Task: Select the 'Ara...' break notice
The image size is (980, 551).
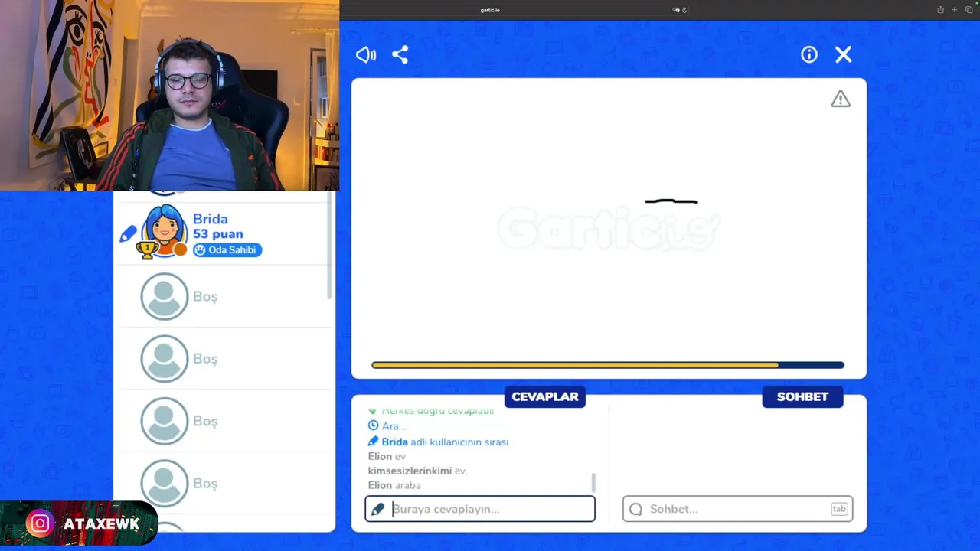Action: coord(387,425)
